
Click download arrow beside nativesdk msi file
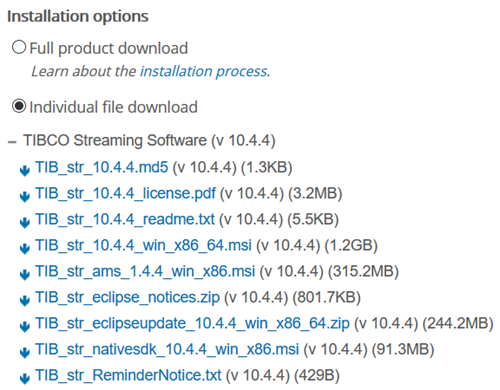[25, 353]
